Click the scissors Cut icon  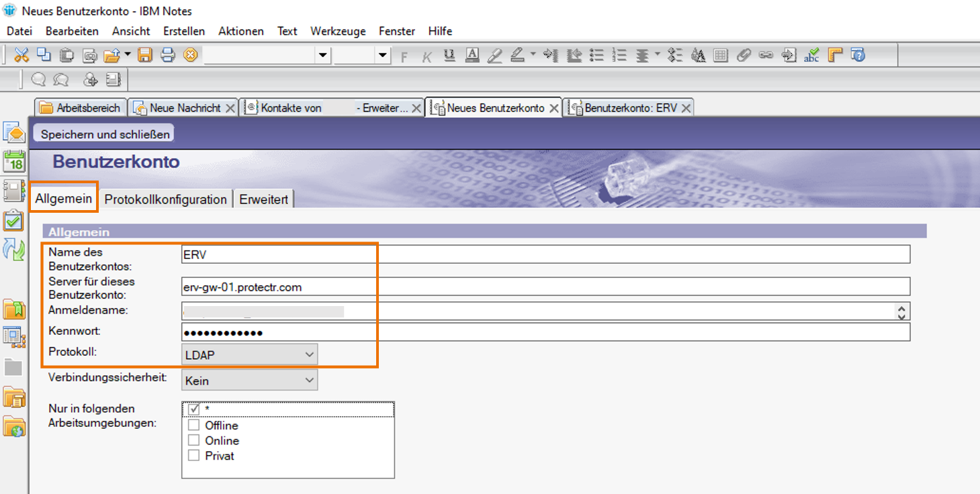pos(21,55)
